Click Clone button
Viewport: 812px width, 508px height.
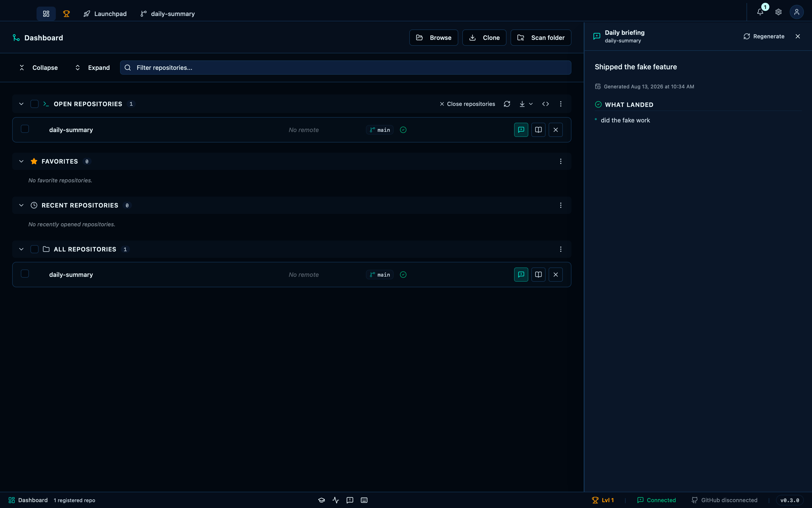pyautogui.click(x=484, y=38)
